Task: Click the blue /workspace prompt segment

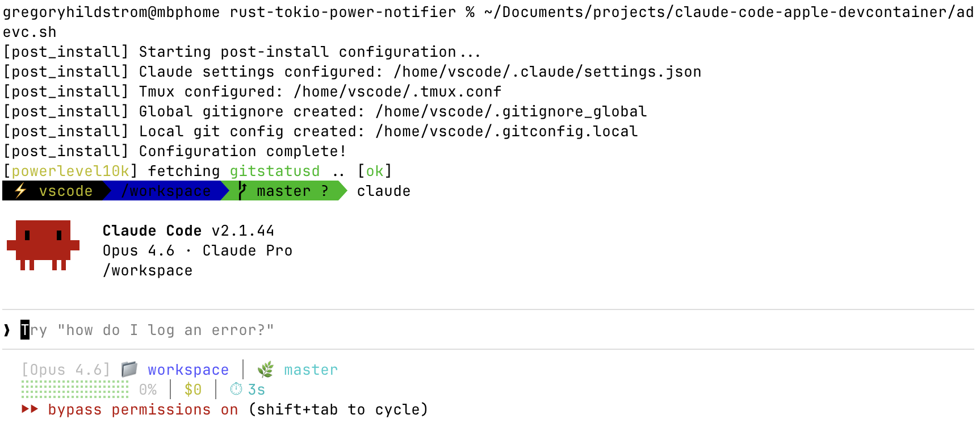Action: (166, 191)
